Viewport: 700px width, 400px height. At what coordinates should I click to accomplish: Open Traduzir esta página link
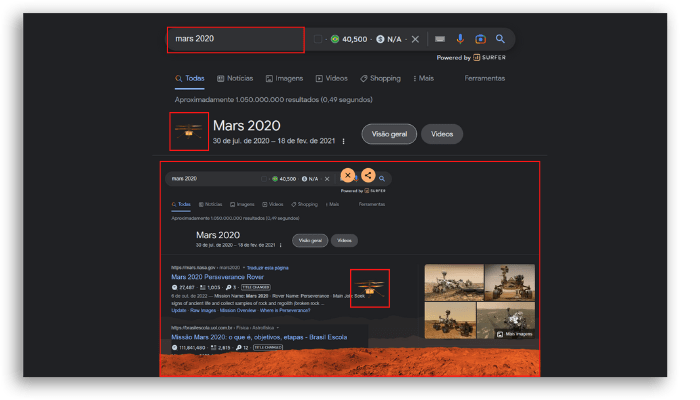[267, 268]
